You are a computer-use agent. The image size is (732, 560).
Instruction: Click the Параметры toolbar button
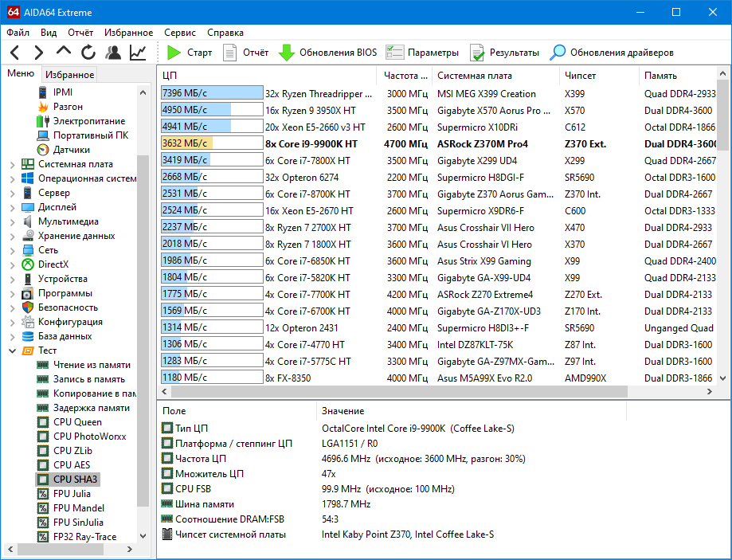[x=422, y=53]
